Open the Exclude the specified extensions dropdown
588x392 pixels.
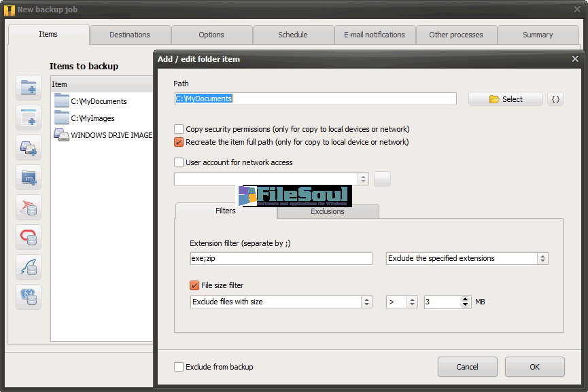[x=467, y=258]
